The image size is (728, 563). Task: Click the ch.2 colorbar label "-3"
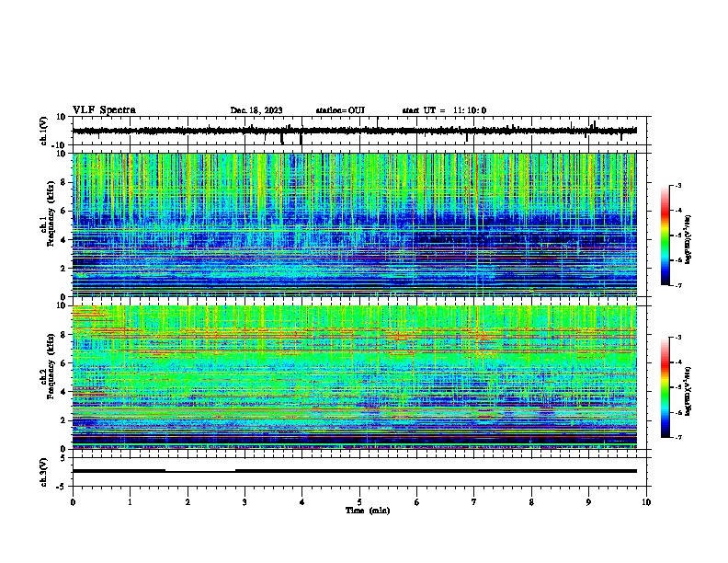677,338
